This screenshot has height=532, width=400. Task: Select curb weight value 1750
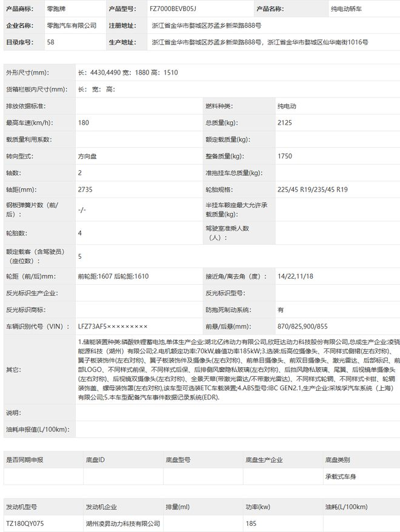click(285, 156)
